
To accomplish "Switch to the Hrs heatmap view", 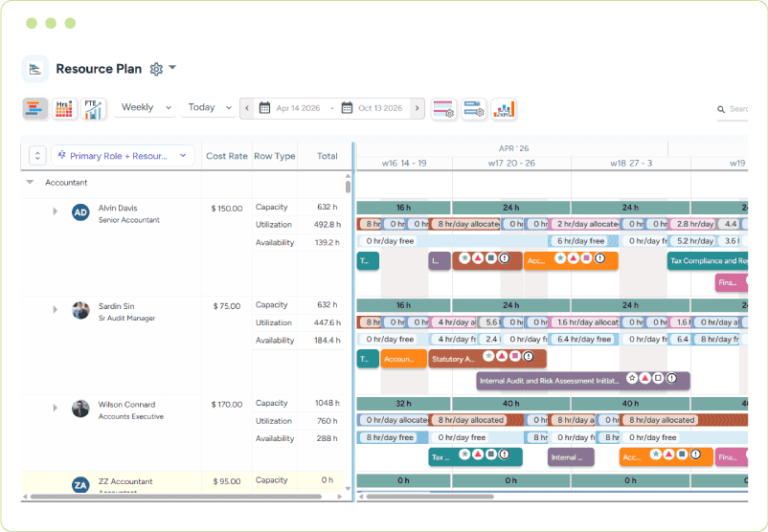I will coord(64,109).
